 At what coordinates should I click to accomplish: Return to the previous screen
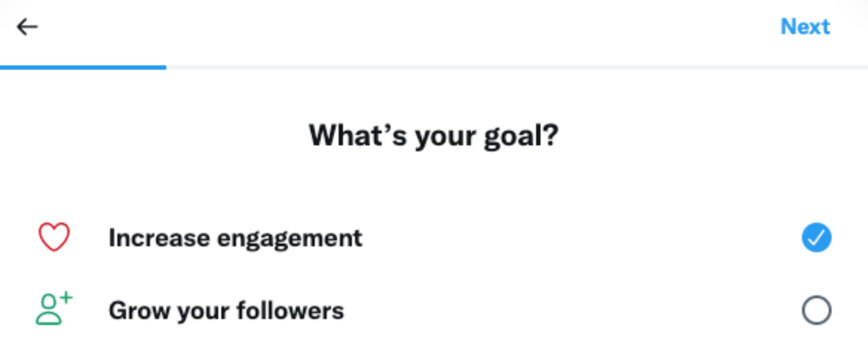[x=27, y=27]
